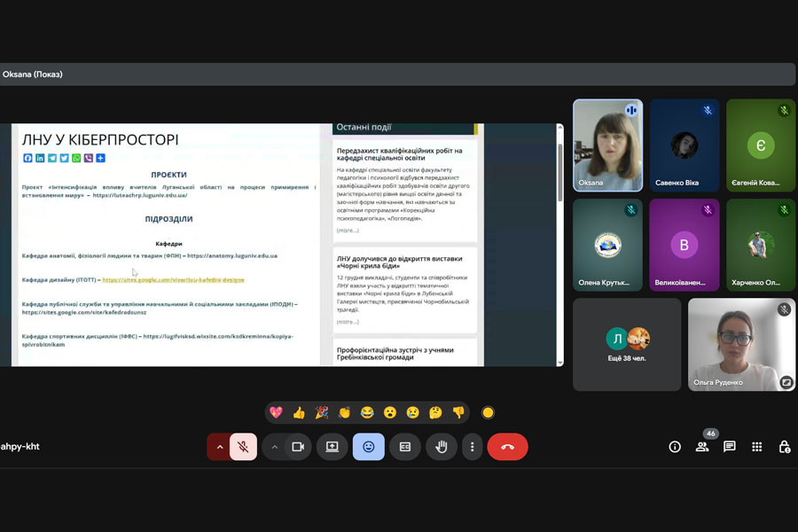798x532 pixels.
Task: Send the heart emoji reaction
Action: point(276,412)
